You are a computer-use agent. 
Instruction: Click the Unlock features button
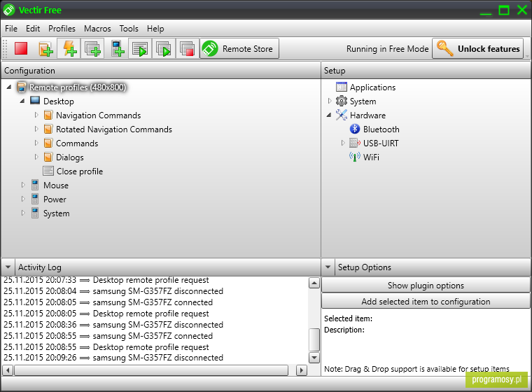point(477,49)
